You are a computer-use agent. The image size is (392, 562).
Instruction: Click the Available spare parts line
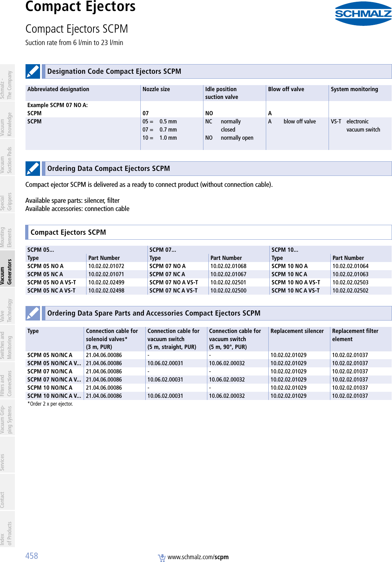pos(72,200)
